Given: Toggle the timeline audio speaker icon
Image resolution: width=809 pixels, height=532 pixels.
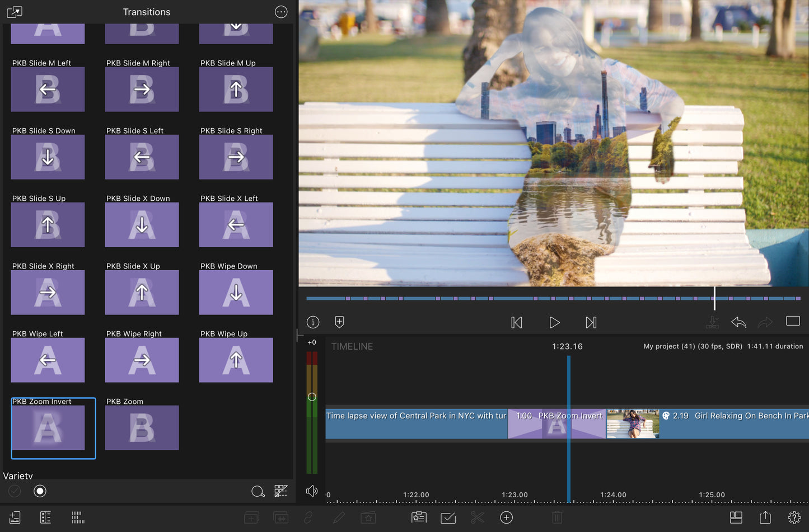Looking at the screenshot, I should (312, 491).
